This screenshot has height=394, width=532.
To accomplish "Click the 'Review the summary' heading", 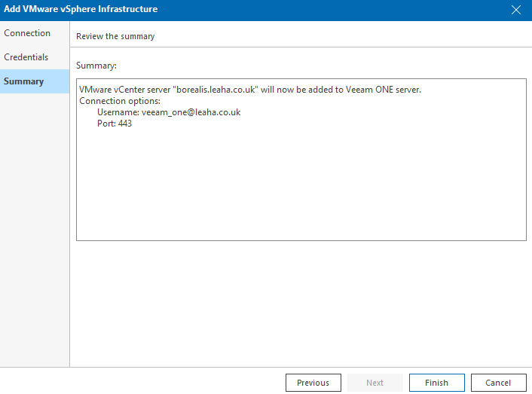I will (x=115, y=36).
